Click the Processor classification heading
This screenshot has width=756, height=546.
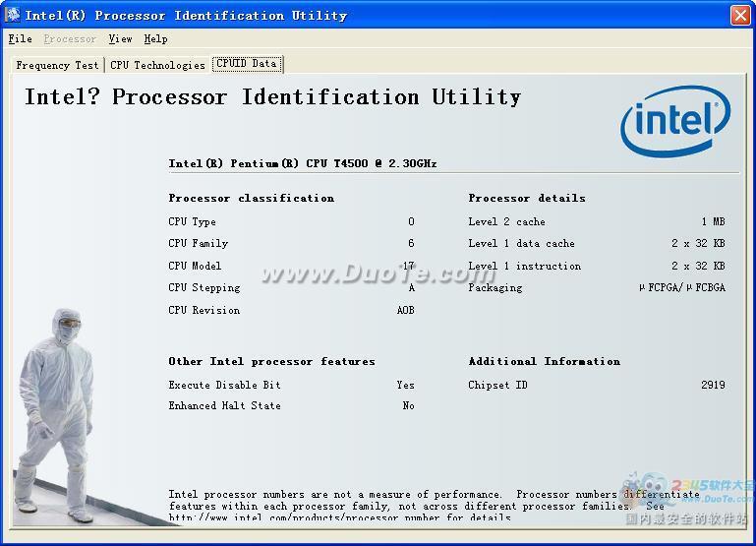(252, 198)
